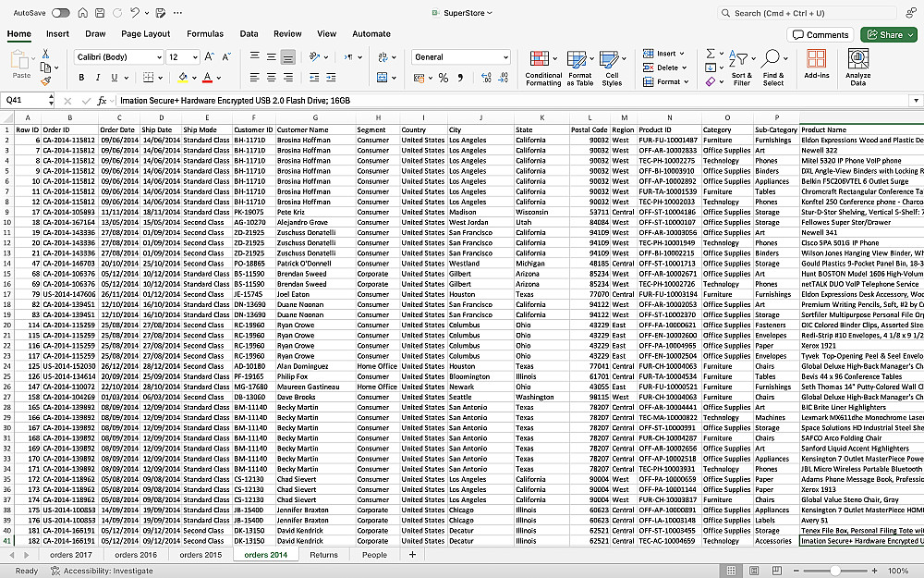Toggle Bold formatting
The image size is (924, 578).
81,78
